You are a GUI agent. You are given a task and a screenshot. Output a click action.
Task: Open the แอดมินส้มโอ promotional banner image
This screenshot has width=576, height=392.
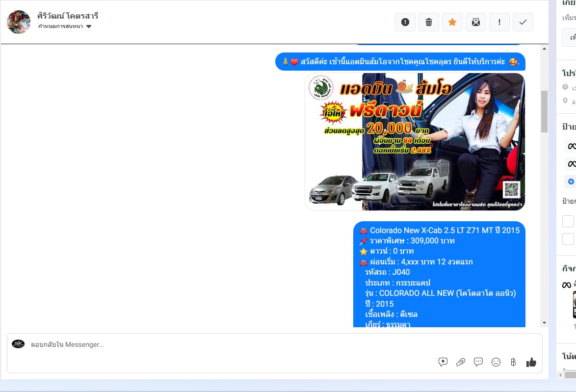415,142
